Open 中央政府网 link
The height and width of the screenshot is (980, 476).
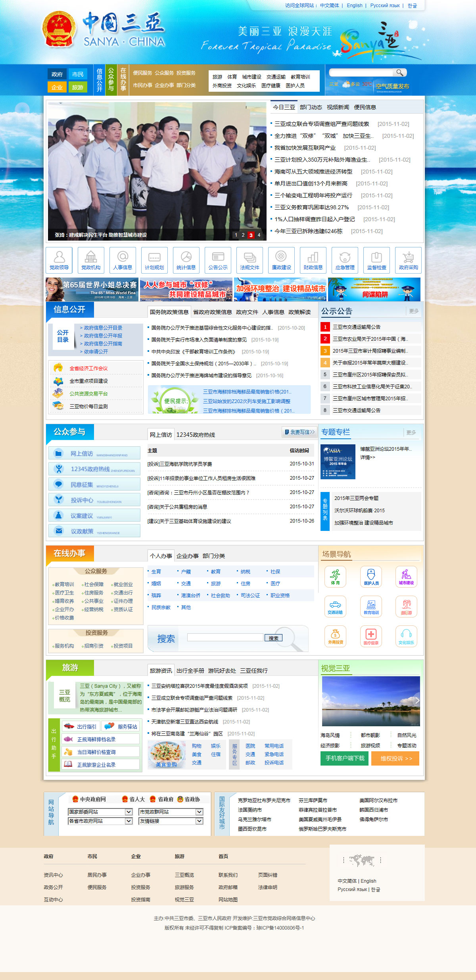89,799
